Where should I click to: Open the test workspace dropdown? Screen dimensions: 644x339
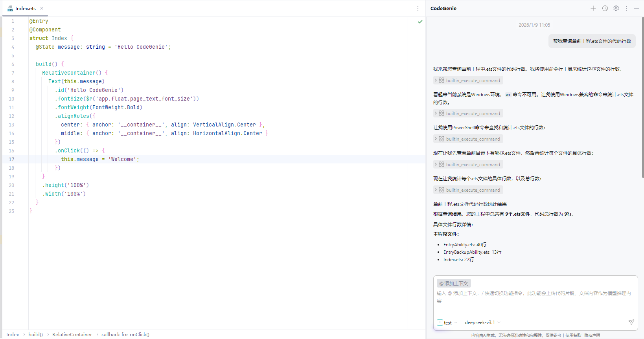pos(447,323)
